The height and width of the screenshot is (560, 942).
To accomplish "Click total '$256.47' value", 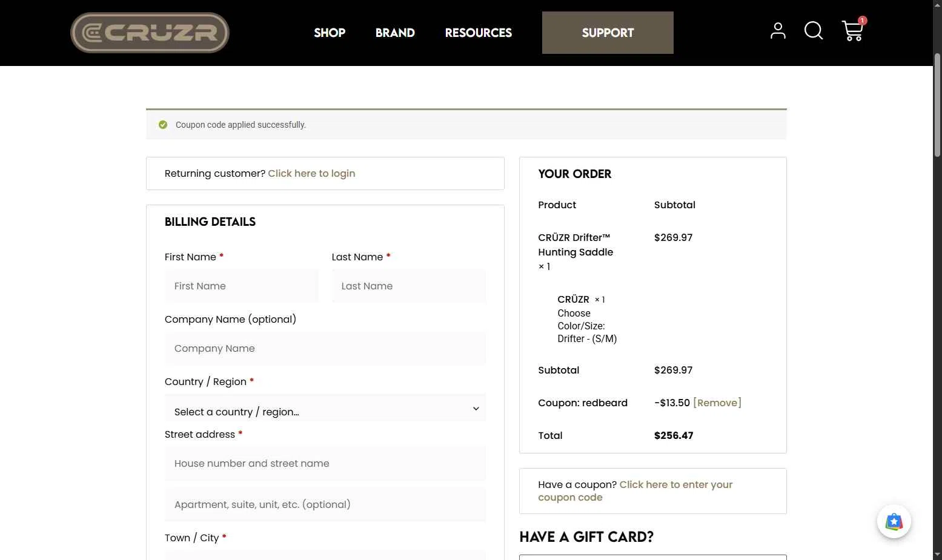I will [x=674, y=435].
